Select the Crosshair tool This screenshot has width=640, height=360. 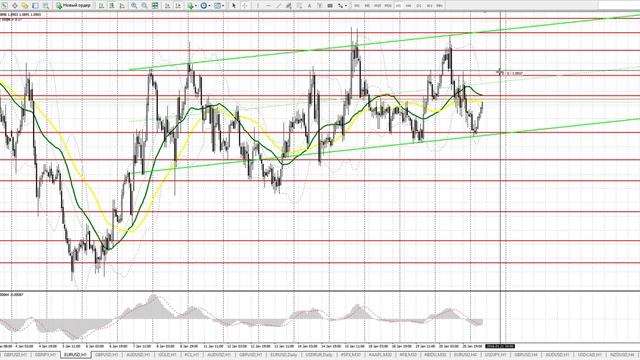[244, 5]
